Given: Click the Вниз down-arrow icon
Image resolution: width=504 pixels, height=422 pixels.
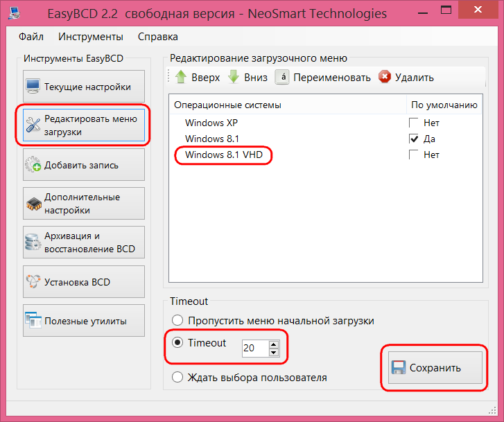Looking at the screenshot, I should (x=234, y=77).
